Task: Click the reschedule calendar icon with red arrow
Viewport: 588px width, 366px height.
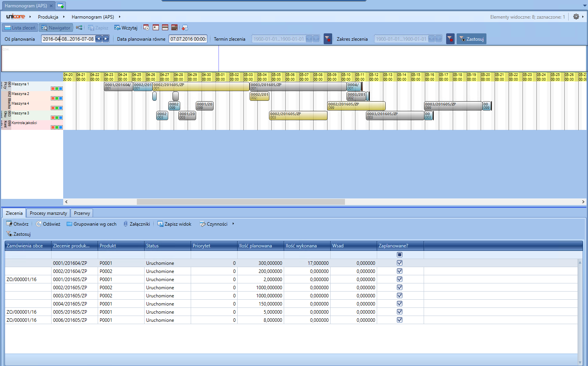Action: point(185,28)
